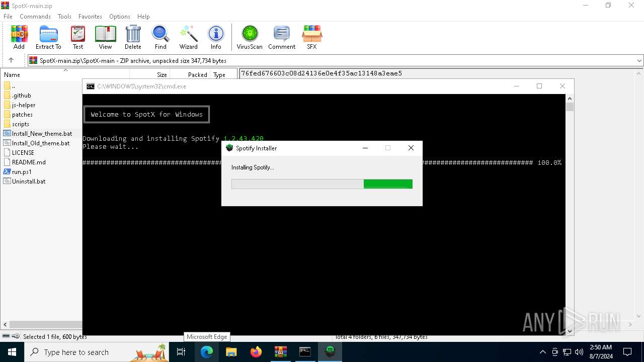The height and width of the screenshot is (362, 644).
Task: Open Firefox from taskbar
Action: (256, 352)
